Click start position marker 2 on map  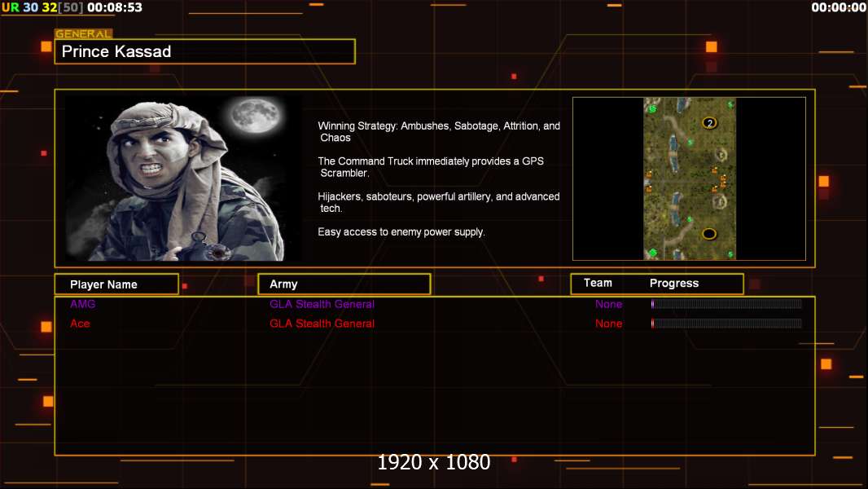coord(710,123)
